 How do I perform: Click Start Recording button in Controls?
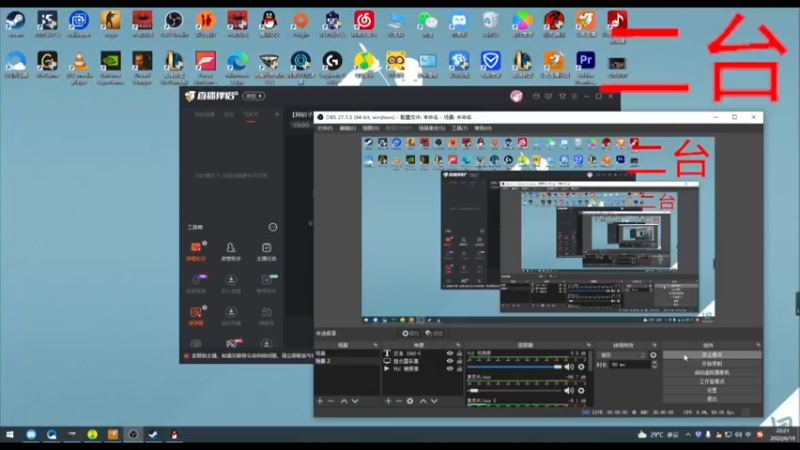coord(712,364)
